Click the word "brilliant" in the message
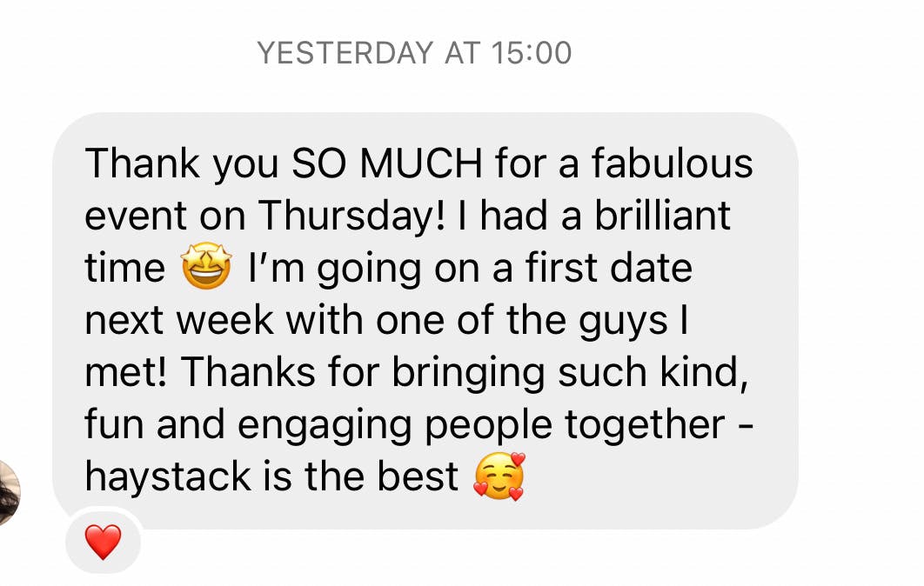Image resolution: width=924 pixels, height=586 pixels. (662, 217)
